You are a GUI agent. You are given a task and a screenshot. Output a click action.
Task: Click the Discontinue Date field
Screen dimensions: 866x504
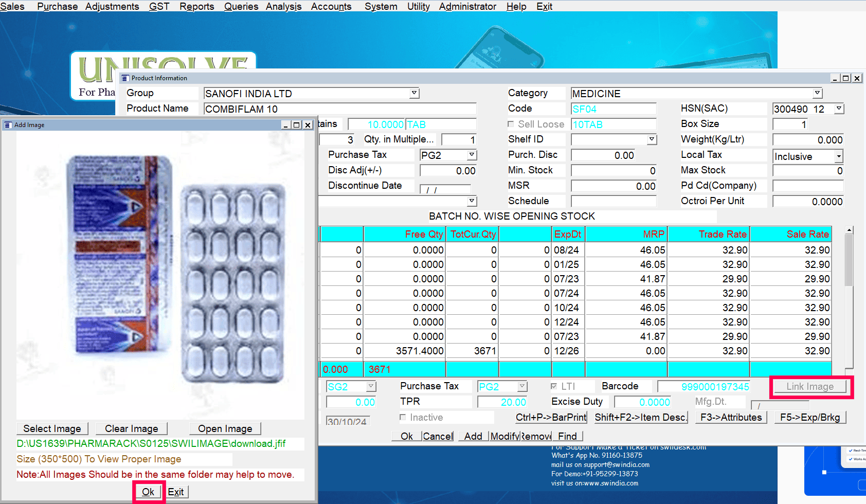tap(445, 189)
